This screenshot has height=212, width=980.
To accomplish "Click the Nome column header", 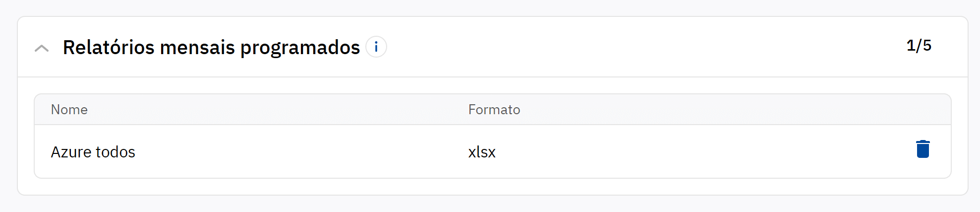I will pos(69,110).
